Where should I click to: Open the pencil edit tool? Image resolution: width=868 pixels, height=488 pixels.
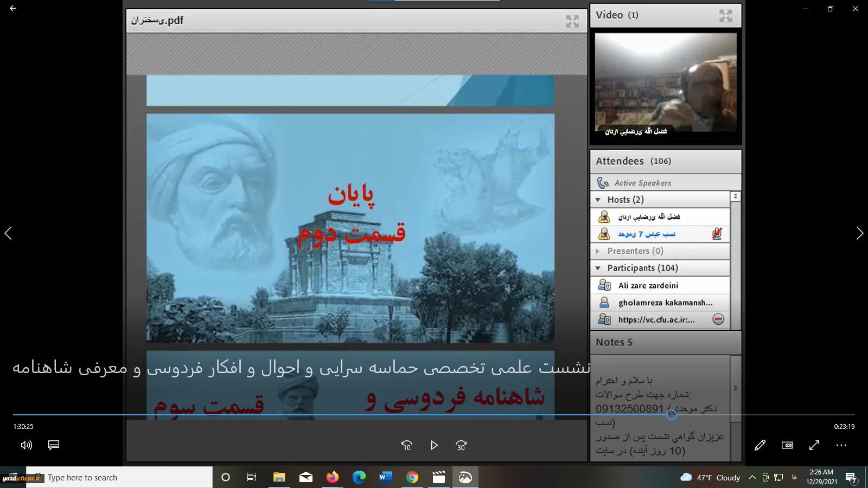[759, 445]
